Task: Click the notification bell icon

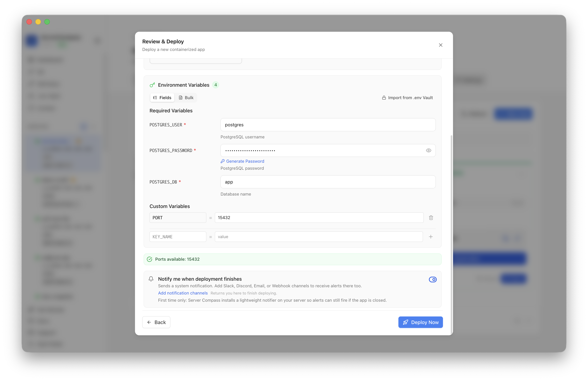Action: (151, 279)
